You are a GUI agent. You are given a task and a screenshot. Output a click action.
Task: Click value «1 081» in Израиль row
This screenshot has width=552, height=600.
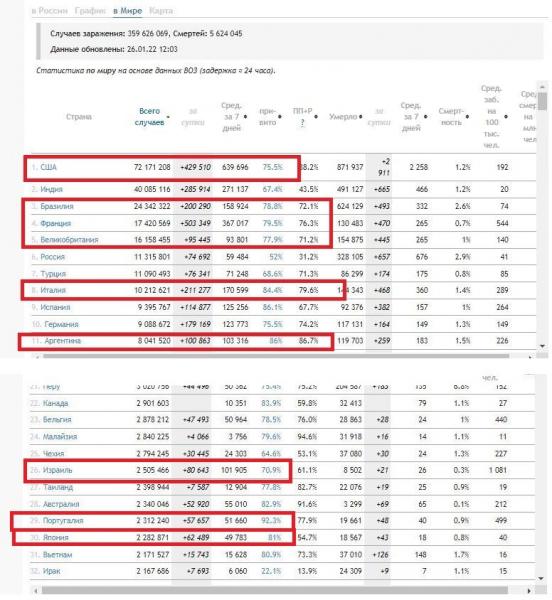click(497, 470)
